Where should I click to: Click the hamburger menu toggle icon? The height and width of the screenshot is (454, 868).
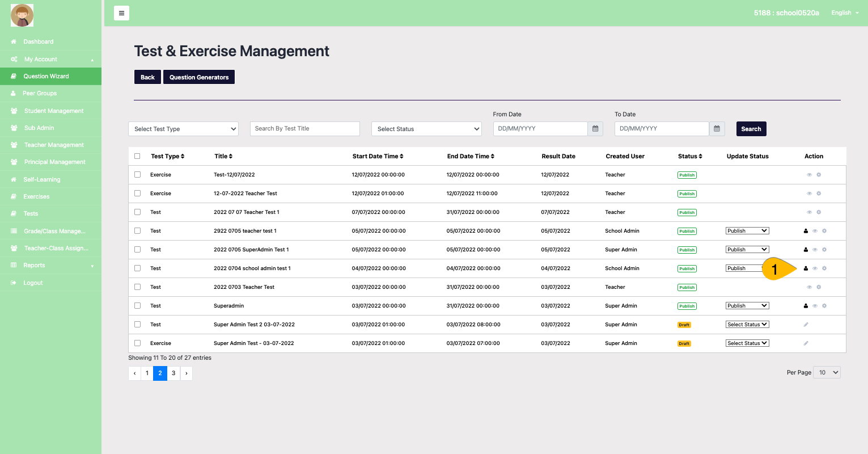point(121,13)
